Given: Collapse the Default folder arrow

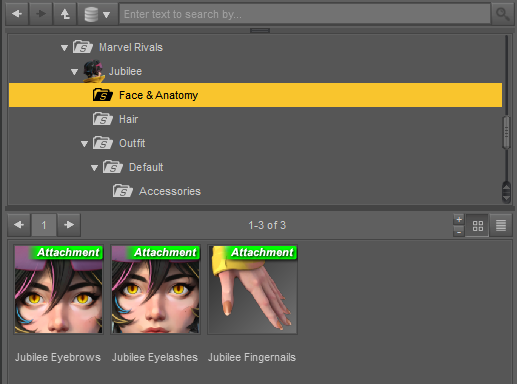Looking at the screenshot, I should tap(94, 168).
